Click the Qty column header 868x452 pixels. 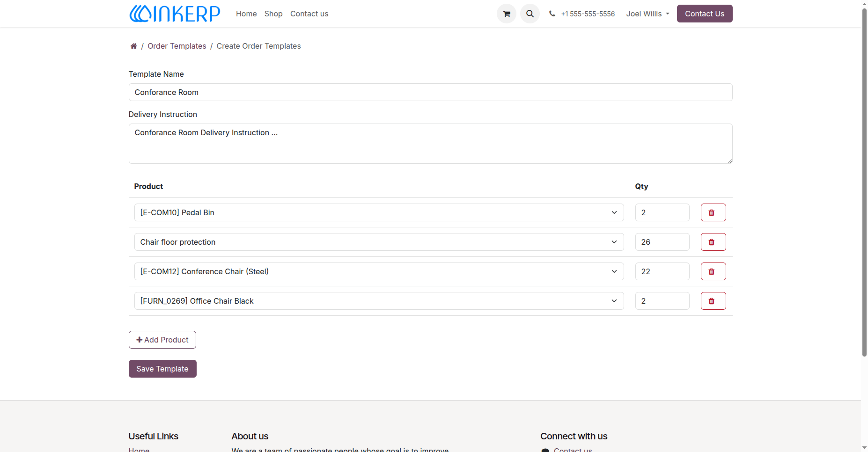pyautogui.click(x=641, y=186)
